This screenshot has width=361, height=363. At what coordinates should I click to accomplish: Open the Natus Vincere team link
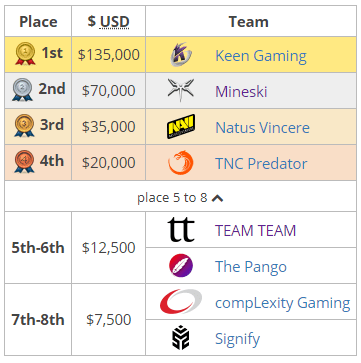tap(262, 127)
